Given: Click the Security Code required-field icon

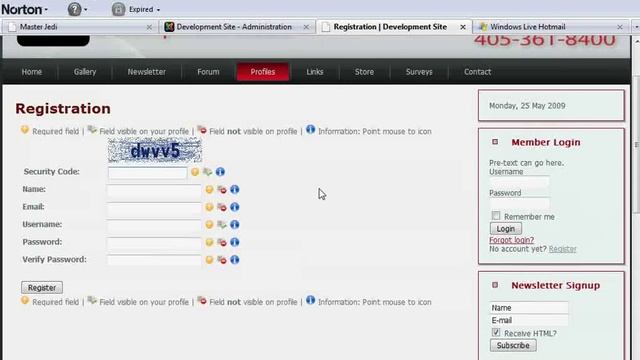Looking at the screenshot, I should click(x=195, y=172).
